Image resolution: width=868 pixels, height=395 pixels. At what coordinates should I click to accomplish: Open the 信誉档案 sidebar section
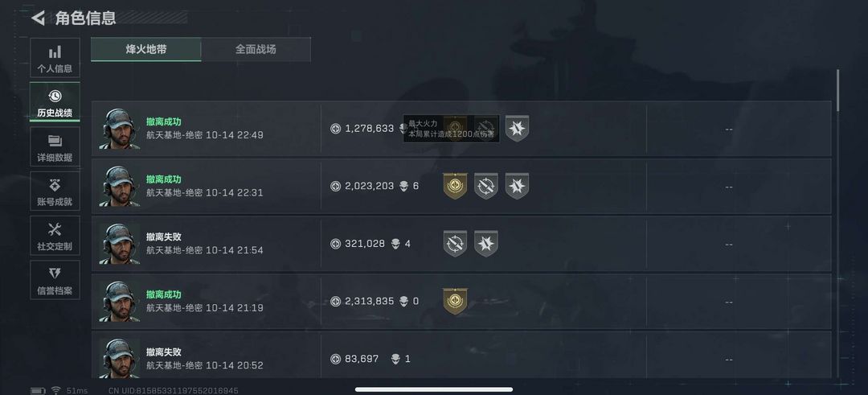(55, 280)
